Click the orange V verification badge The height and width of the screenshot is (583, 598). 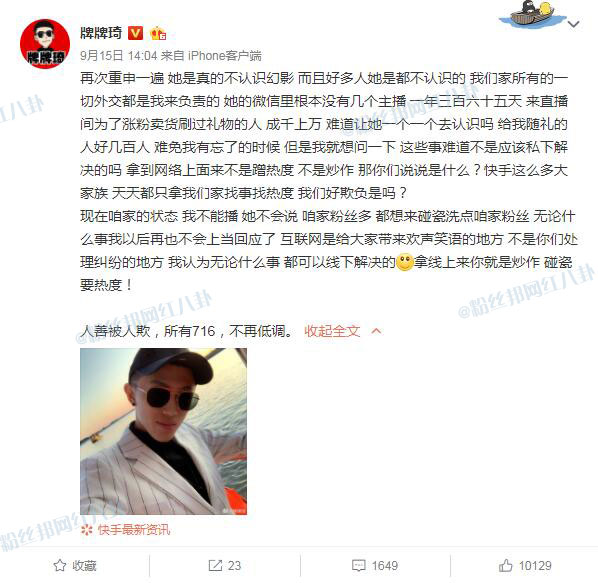tap(135, 33)
